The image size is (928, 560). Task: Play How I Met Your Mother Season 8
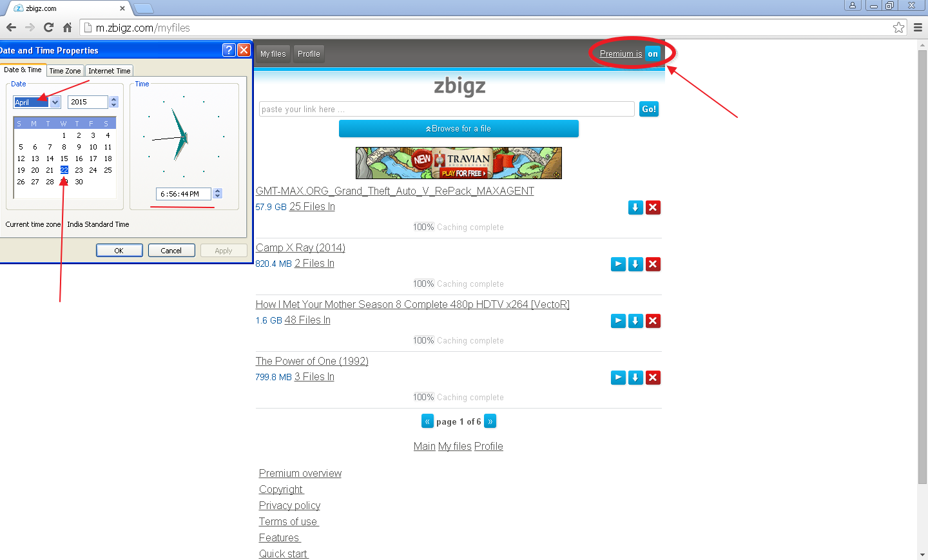tap(618, 321)
